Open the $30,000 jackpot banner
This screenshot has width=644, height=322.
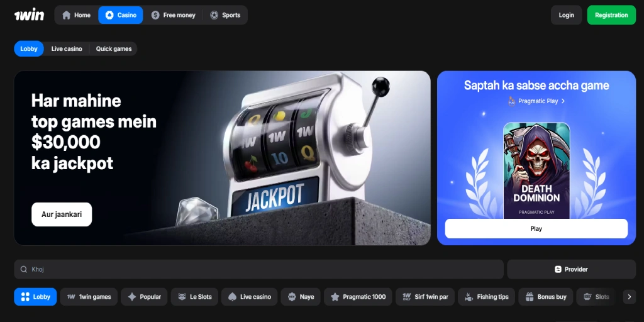(222, 158)
